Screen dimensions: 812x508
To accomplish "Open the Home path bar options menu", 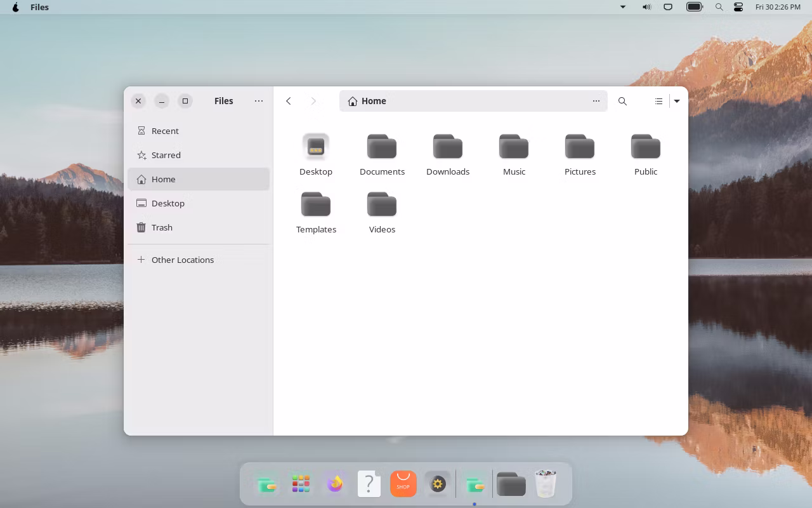I will 596,101.
